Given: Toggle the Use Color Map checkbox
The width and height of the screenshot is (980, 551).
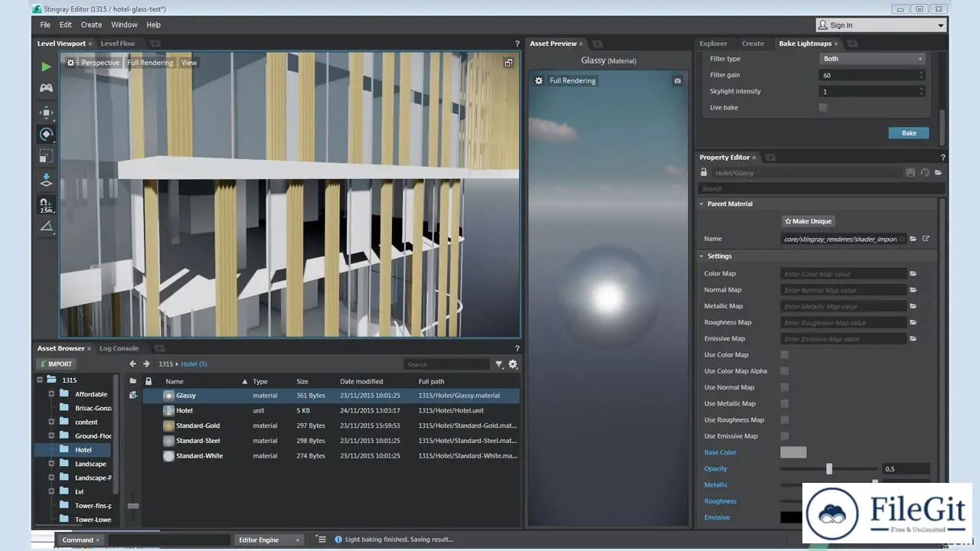Looking at the screenshot, I should pos(784,354).
